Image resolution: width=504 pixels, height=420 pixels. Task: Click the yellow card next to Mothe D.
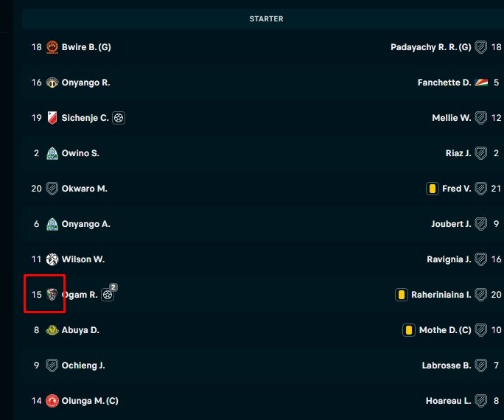409,330
